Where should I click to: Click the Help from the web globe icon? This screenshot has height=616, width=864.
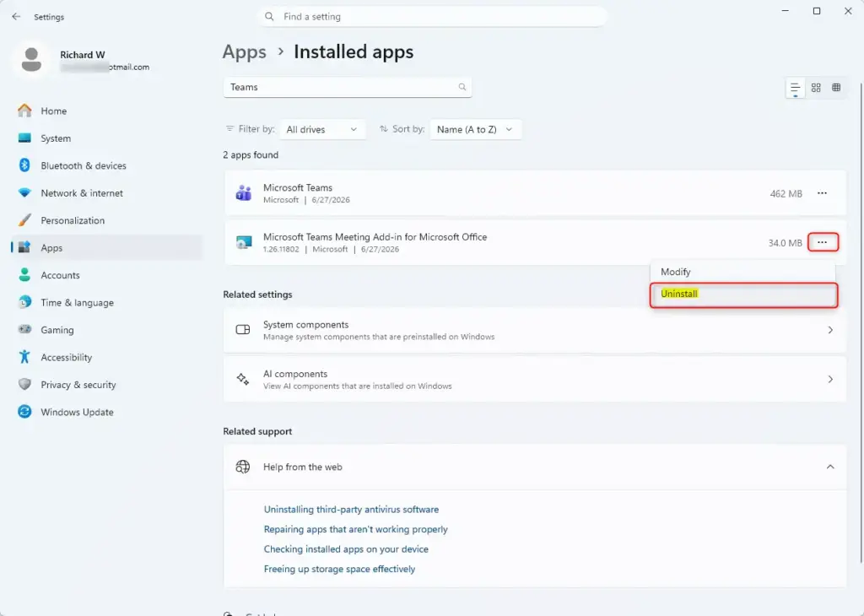242,467
